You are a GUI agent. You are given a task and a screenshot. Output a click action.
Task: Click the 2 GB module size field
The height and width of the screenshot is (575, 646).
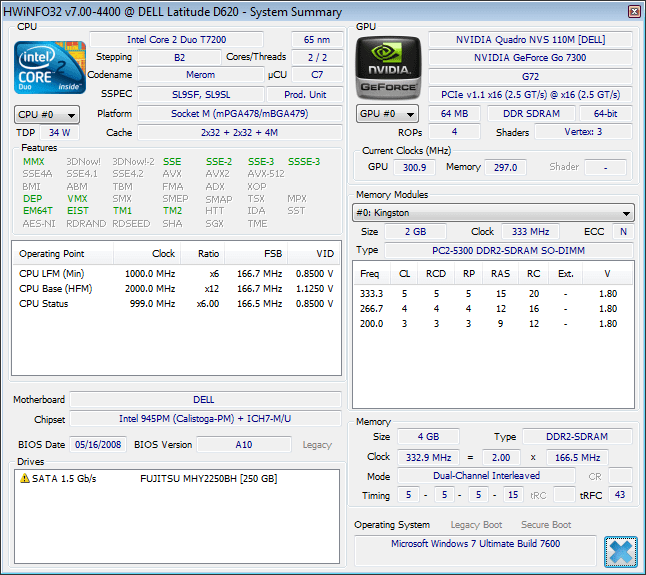pos(415,231)
